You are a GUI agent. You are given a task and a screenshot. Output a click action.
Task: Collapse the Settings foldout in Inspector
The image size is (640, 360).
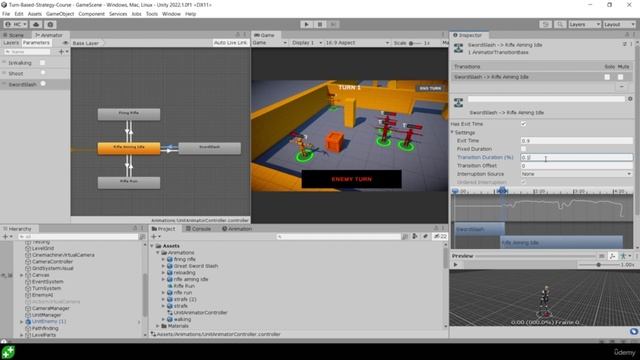pos(453,132)
